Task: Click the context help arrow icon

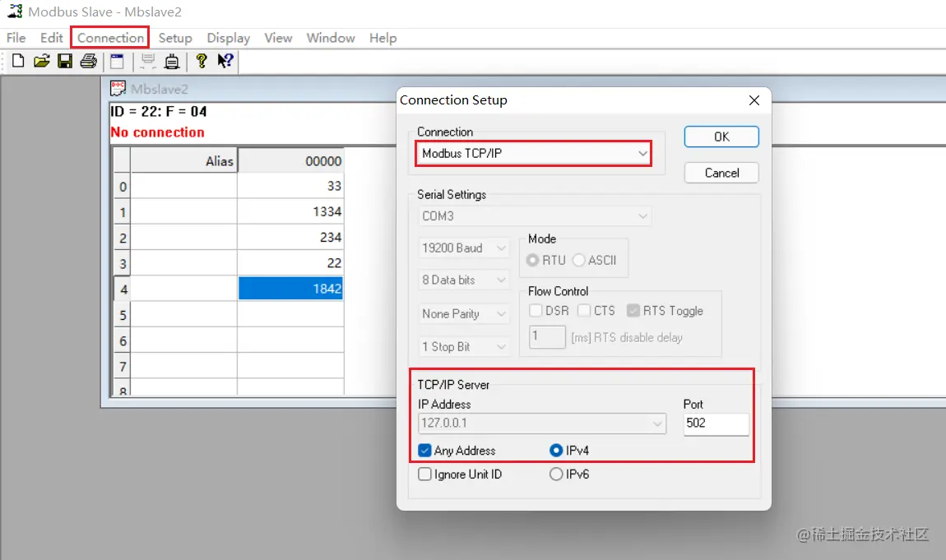Action: pos(225,61)
